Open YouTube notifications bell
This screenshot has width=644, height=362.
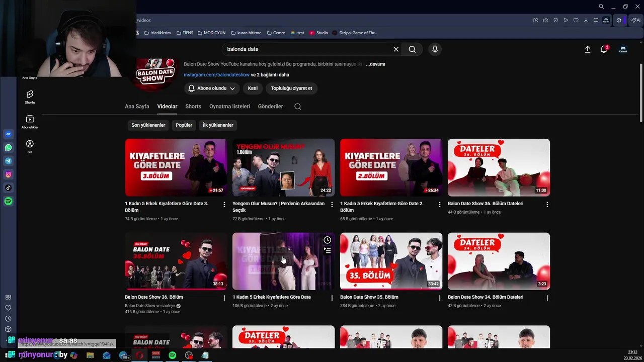point(604,49)
